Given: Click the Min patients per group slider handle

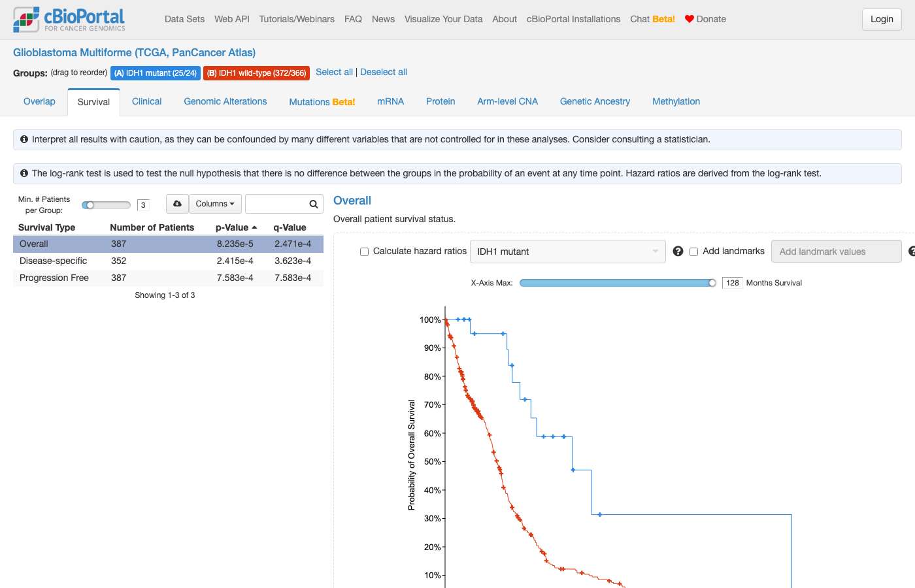Looking at the screenshot, I should pyautogui.click(x=90, y=205).
